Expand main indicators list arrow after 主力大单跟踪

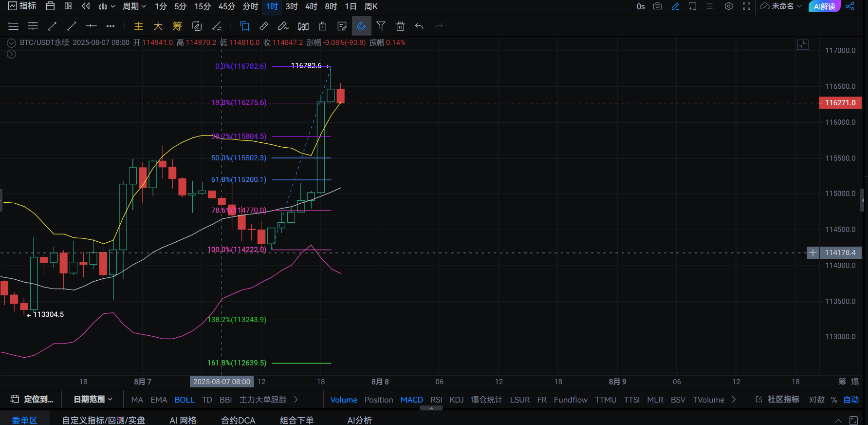(x=296, y=400)
